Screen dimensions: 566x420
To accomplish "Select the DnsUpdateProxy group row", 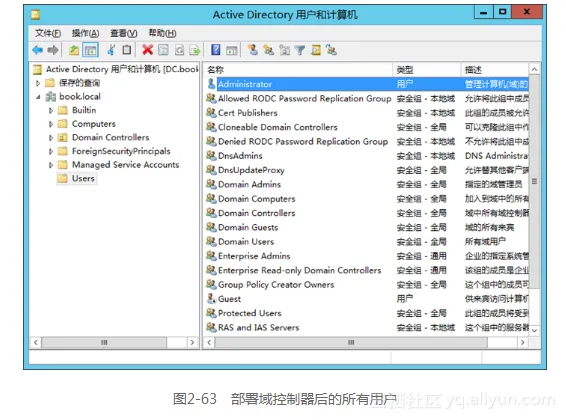I will pos(367,170).
